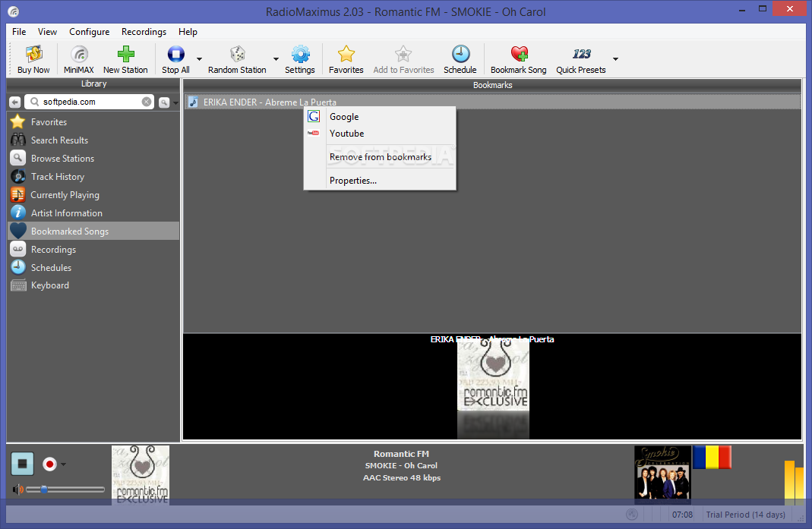The width and height of the screenshot is (812, 529).
Task: Open Properties... from the context menu
Action: pos(380,181)
